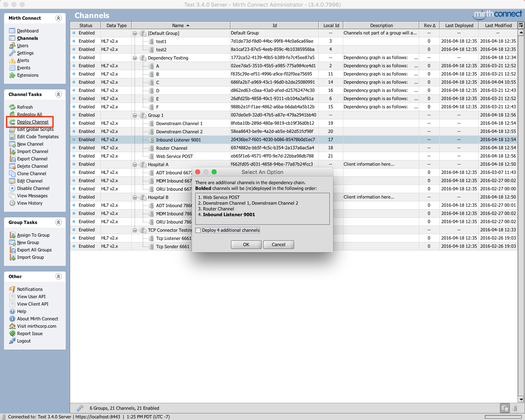Click the Help question icon
525x420 pixels.
pos(12,311)
